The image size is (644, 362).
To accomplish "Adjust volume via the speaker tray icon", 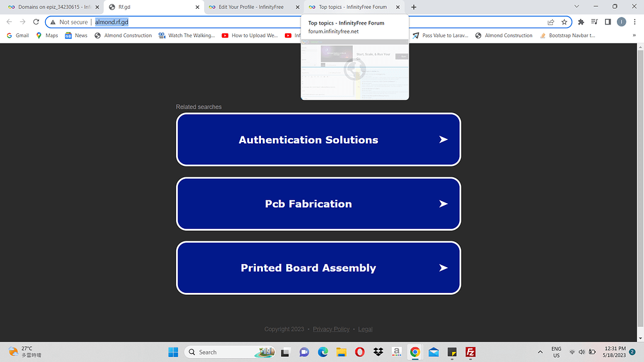I will (x=582, y=352).
